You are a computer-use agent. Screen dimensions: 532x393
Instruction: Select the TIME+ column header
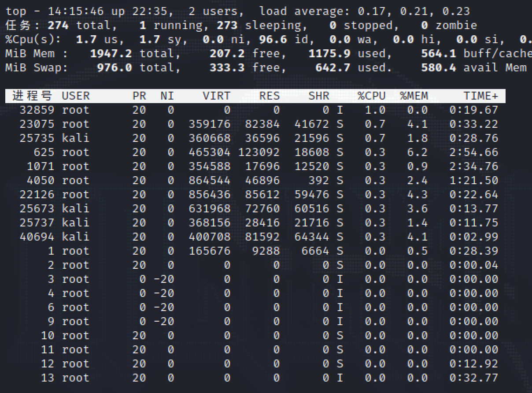[480, 96]
